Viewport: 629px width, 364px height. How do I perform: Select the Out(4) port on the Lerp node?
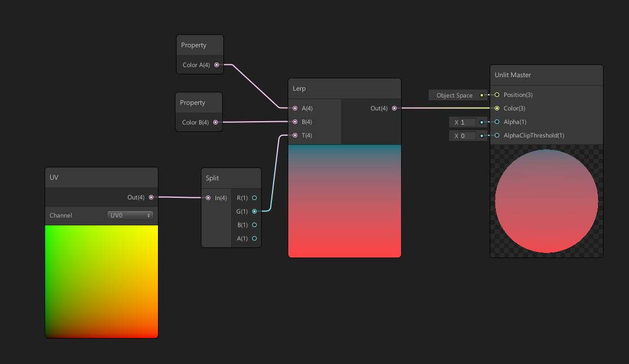393,108
